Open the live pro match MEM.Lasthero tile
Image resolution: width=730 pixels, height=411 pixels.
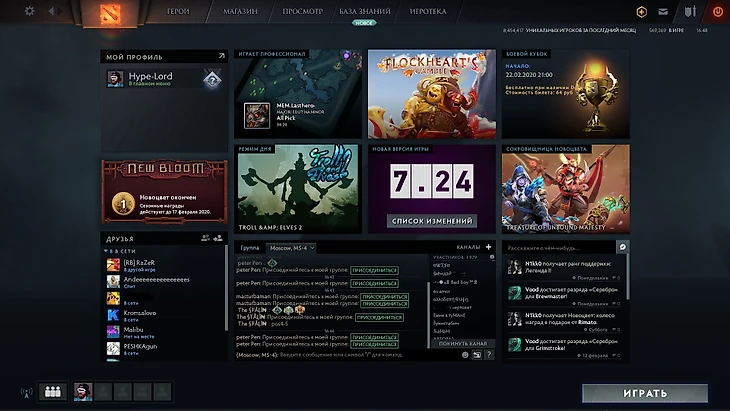(x=298, y=94)
